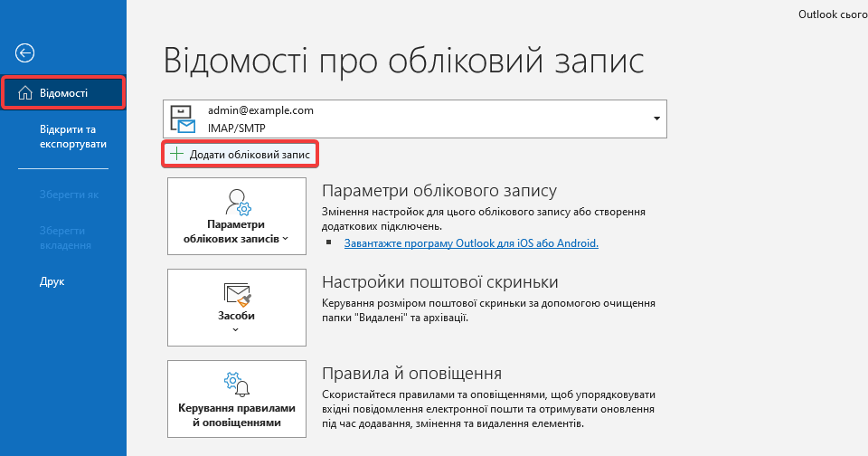Click the person-with-gear account settings icon
868x456 pixels.
click(237, 201)
